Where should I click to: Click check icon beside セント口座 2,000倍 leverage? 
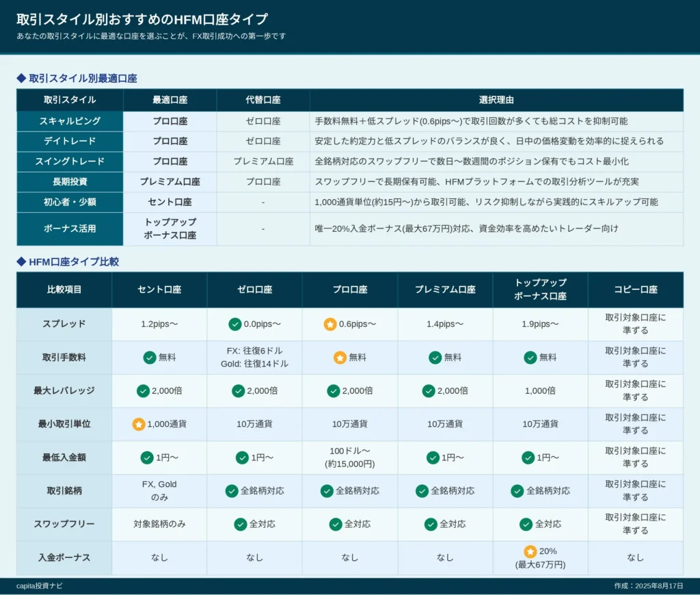(x=143, y=391)
